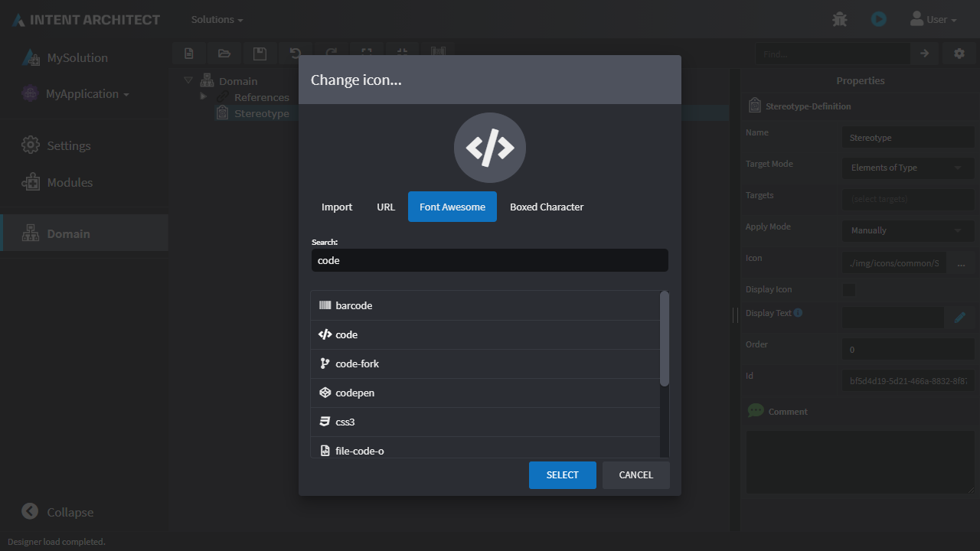Choose the barcode icon entry
This screenshot has height=551, width=980.
click(485, 305)
